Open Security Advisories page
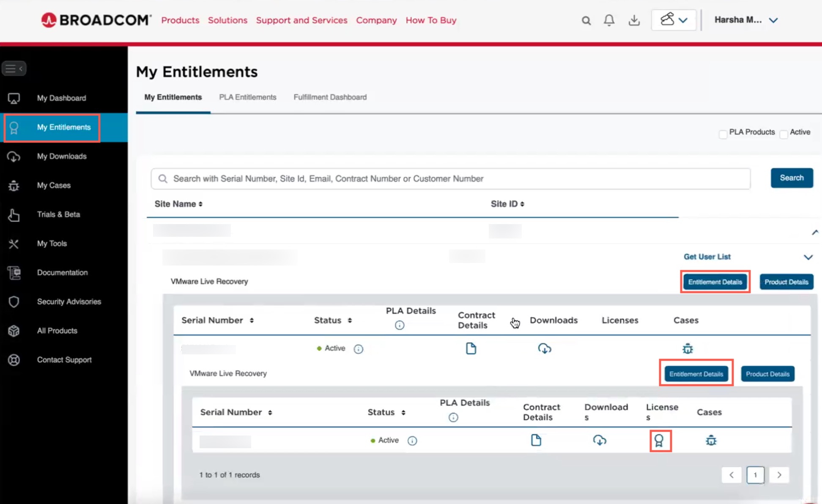Screen dimensions: 822x504 69,301
